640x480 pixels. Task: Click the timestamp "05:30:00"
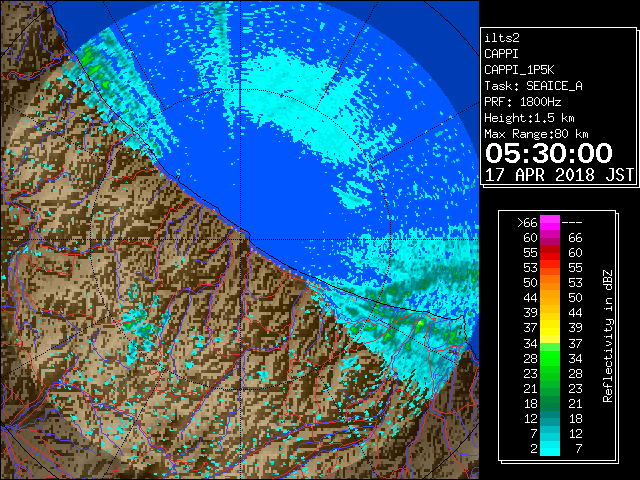point(549,153)
